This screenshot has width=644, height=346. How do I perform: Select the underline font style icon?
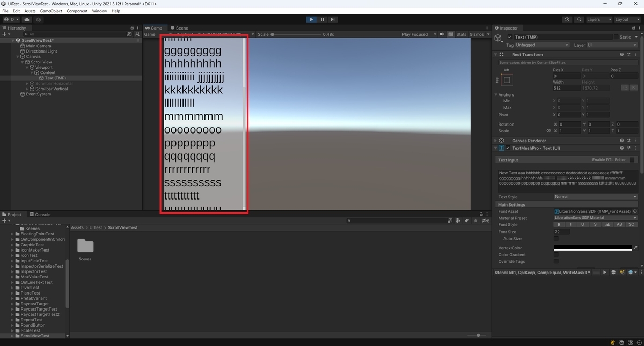[x=583, y=224]
